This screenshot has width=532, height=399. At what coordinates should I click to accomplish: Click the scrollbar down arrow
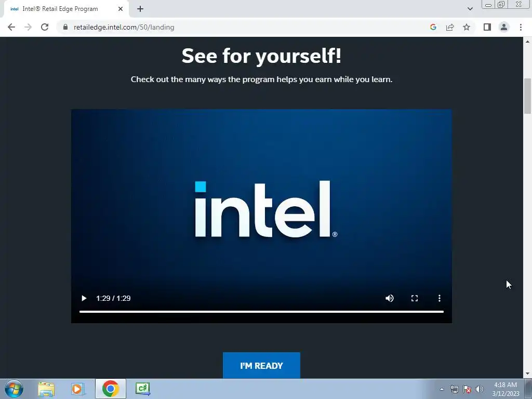pos(527,374)
